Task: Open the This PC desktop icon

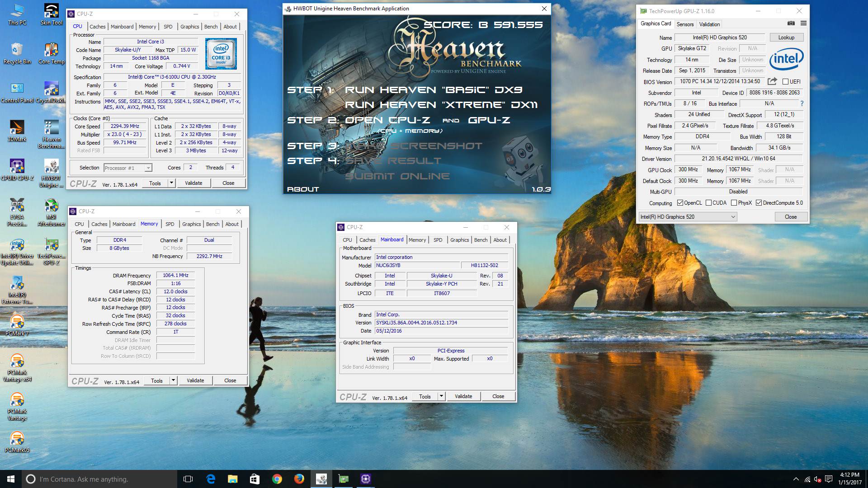Action: pos(17,14)
